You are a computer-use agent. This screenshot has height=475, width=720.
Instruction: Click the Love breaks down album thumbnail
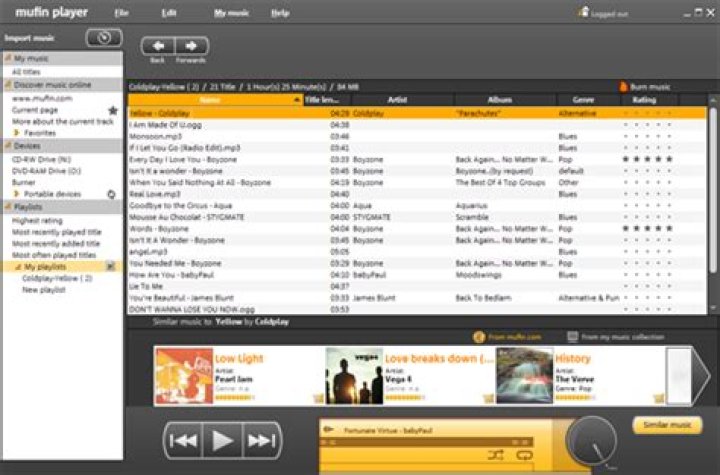[354, 376]
